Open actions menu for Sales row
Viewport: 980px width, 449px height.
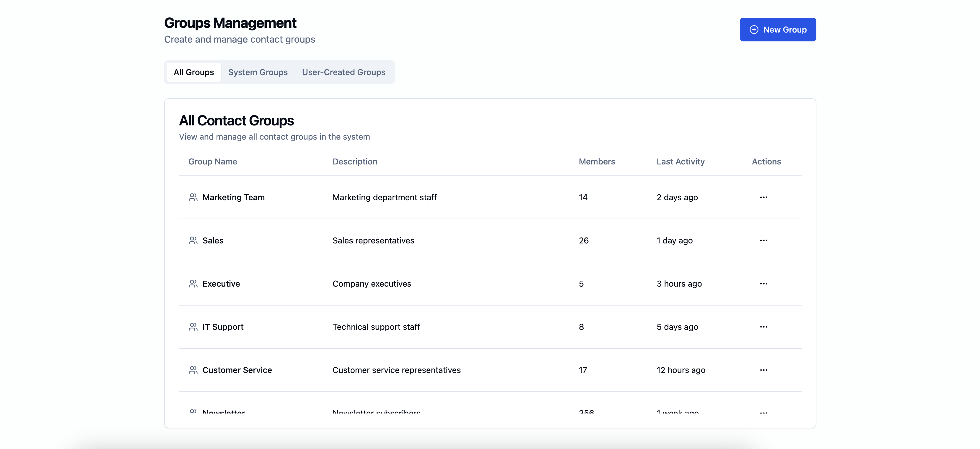tap(763, 240)
